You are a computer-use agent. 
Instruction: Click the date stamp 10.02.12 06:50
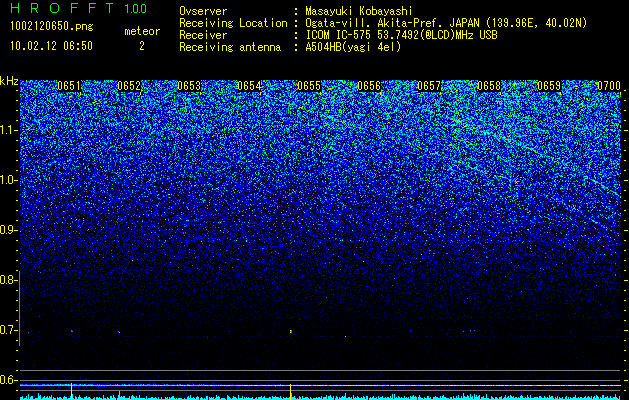(51, 46)
